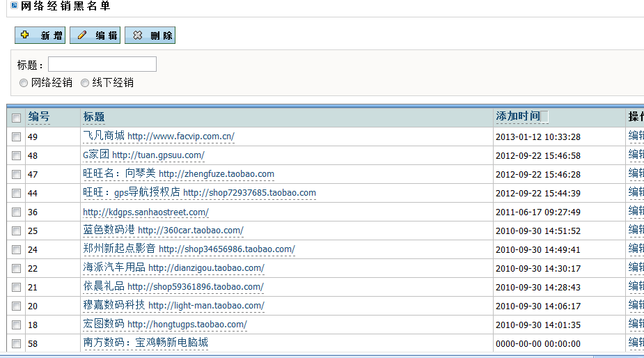The height and width of the screenshot is (358, 644).
Task: Sort the table by the 标题 column header
Action: [x=94, y=117]
